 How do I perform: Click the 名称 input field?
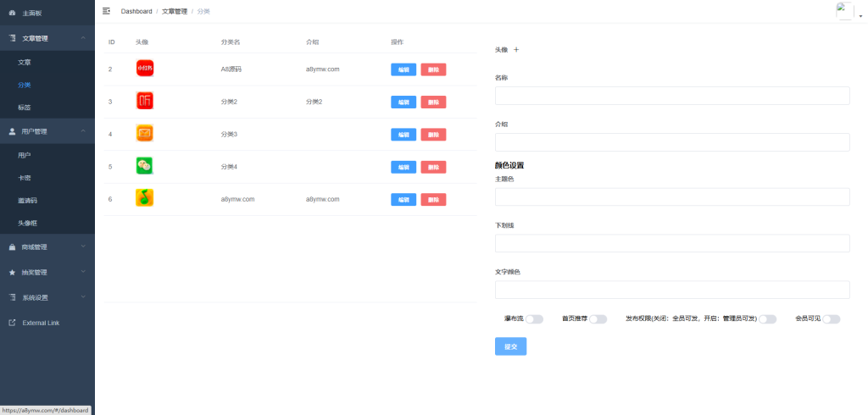tap(672, 96)
